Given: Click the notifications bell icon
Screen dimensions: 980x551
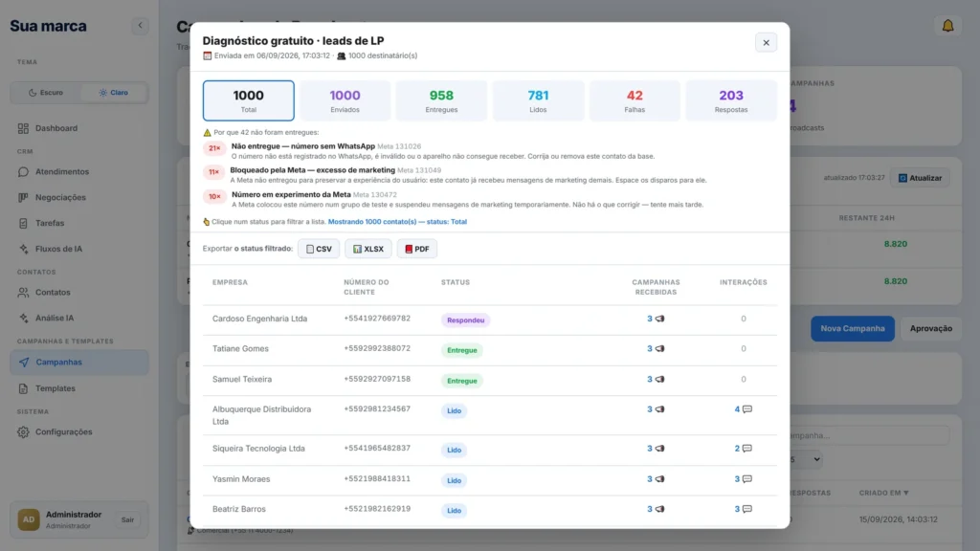Looking at the screenshot, I should tap(947, 26).
